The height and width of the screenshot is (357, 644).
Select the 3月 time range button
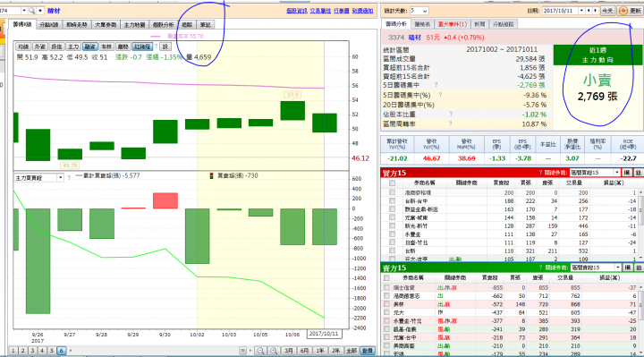point(289,351)
